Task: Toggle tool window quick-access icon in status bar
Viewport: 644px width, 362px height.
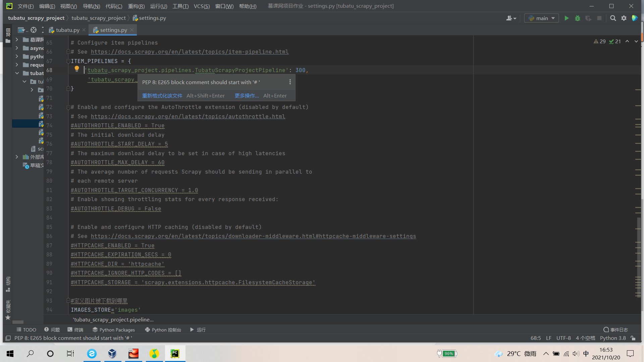Action: tap(8, 338)
